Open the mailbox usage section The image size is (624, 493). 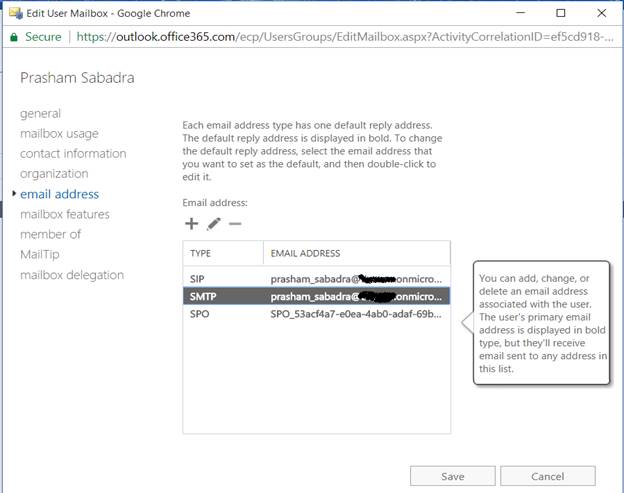coord(59,133)
